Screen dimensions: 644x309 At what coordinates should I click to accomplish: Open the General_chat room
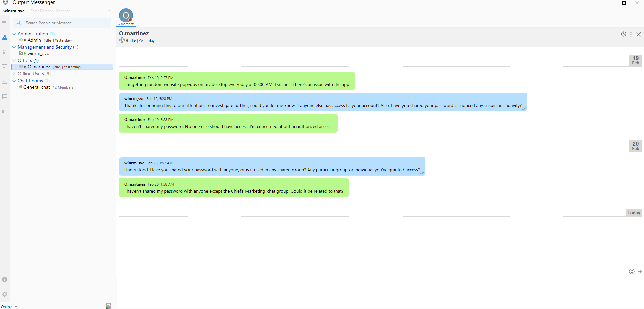(37, 87)
